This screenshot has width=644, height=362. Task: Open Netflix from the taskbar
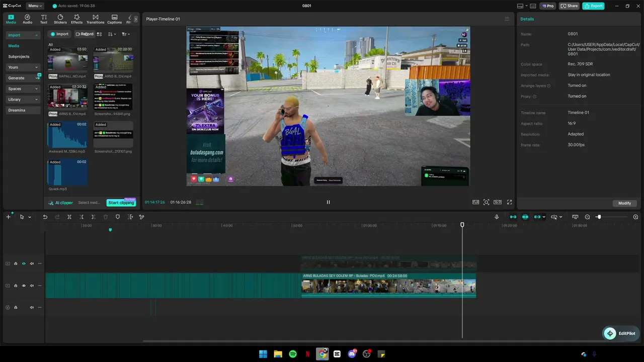(307, 354)
